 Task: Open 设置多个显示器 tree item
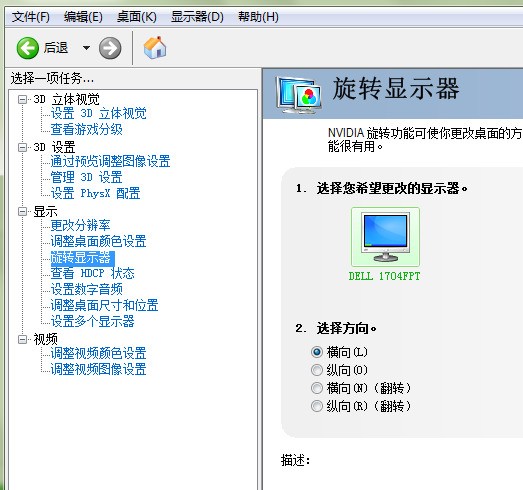point(92,322)
